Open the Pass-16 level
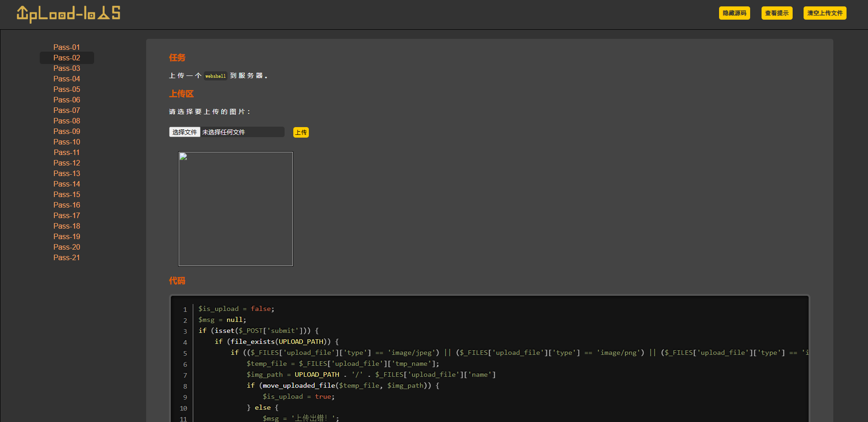Viewport: 868px width, 422px height. [67, 205]
